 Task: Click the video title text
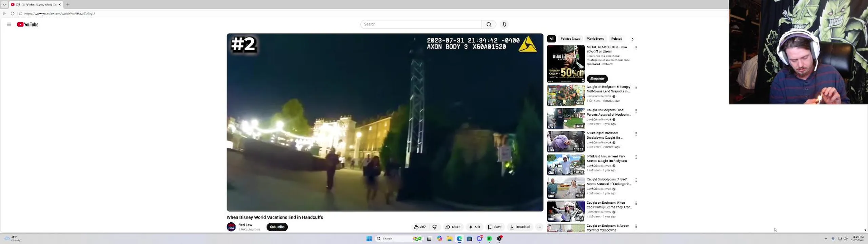tap(275, 217)
